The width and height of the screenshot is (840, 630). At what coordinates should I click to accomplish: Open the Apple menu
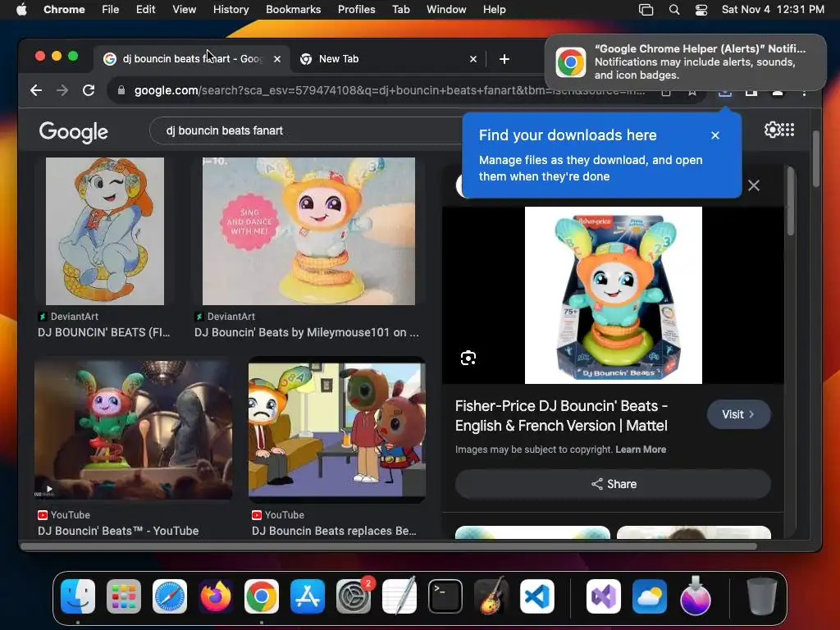click(21, 10)
